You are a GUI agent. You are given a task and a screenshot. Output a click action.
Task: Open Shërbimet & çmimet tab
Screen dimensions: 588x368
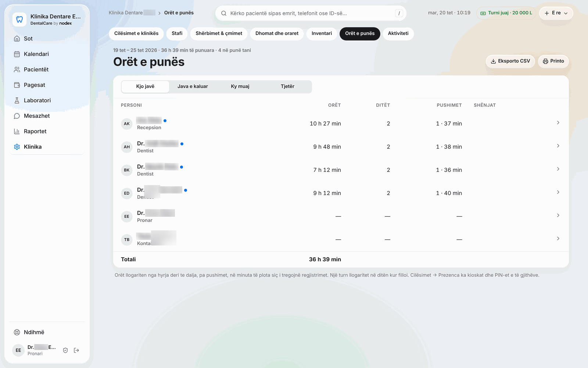coord(219,33)
